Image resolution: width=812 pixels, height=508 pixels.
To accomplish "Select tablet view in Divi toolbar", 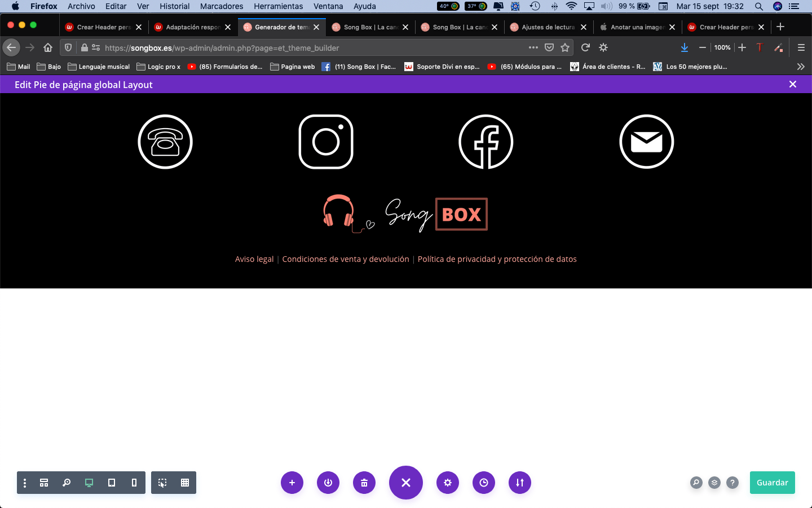I will click(112, 483).
